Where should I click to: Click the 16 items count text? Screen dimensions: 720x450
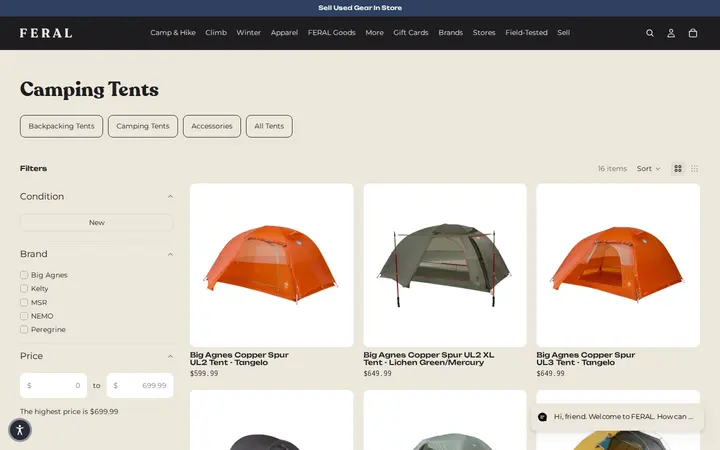coord(612,169)
